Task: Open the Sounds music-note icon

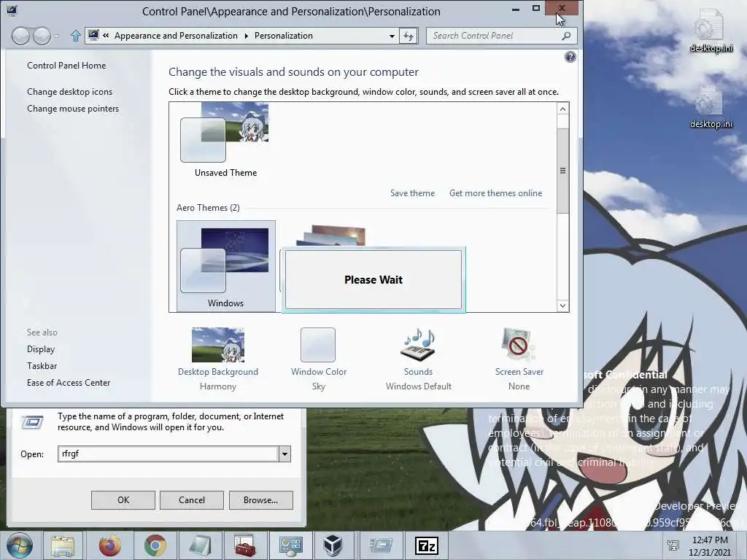Action: click(x=418, y=344)
